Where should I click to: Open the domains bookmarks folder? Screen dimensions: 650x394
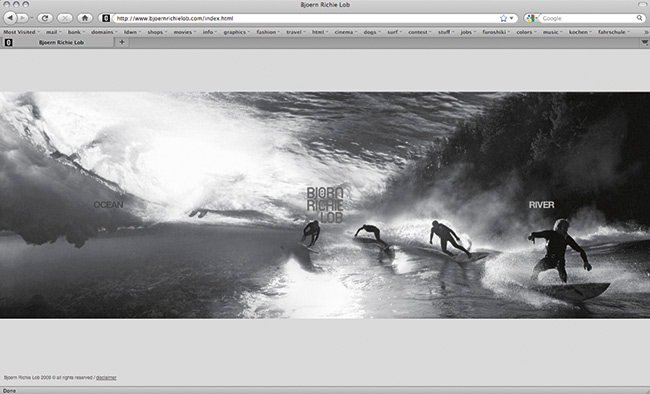(104, 32)
